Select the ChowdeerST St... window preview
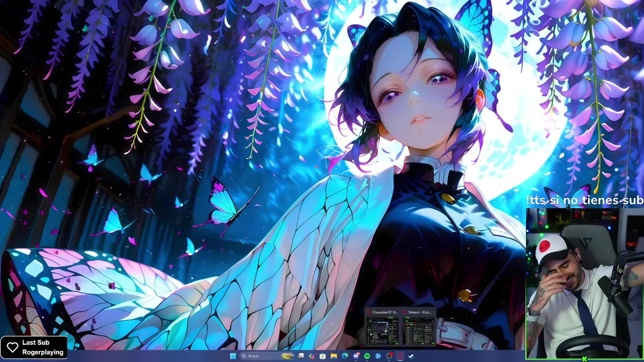The height and width of the screenshot is (362, 644). (382, 327)
